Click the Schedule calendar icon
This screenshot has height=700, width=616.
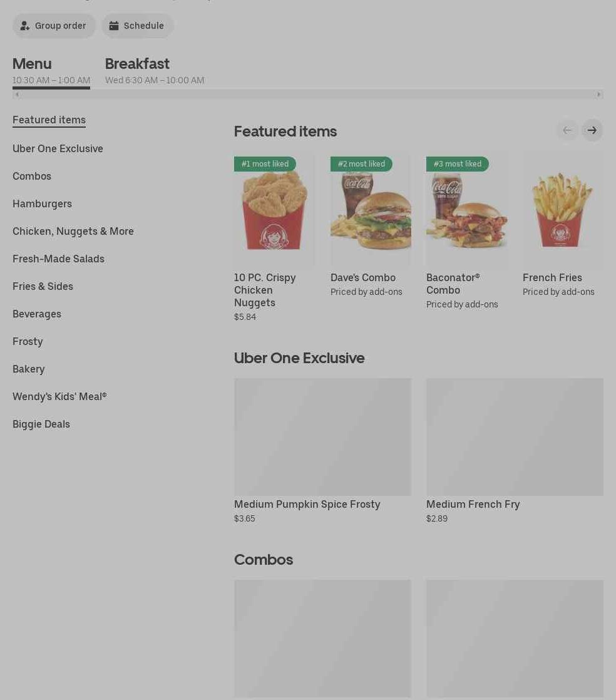click(x=114, y=26)
